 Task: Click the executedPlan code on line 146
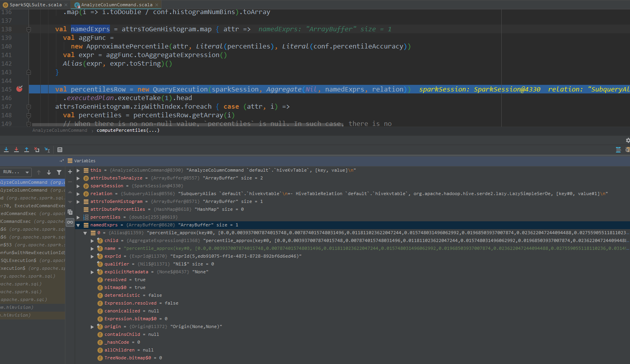(x=90, y=98)
